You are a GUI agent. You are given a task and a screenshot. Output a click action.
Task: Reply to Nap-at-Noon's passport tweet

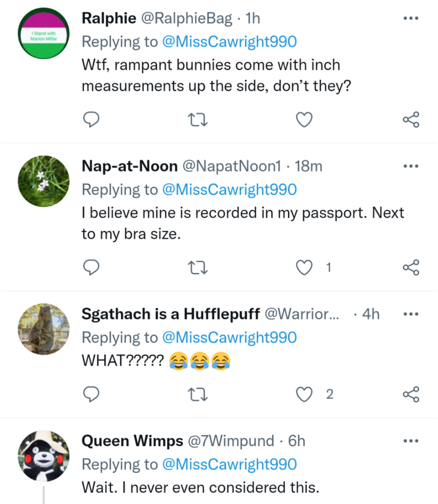tap(91, 267)
